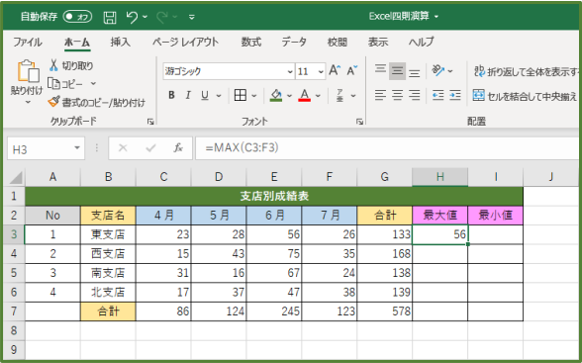This screenshot has width=582, height=363.
Task: Align text right
Action: (x=414, y=95)
